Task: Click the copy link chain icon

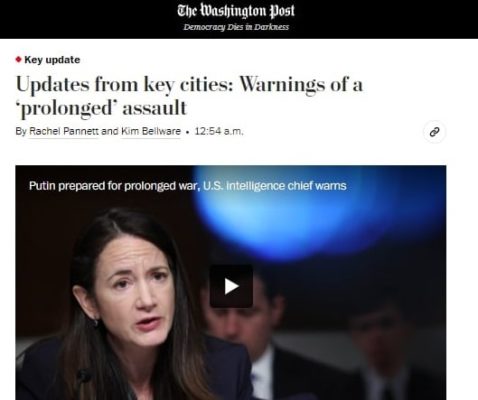Action: 434,132
